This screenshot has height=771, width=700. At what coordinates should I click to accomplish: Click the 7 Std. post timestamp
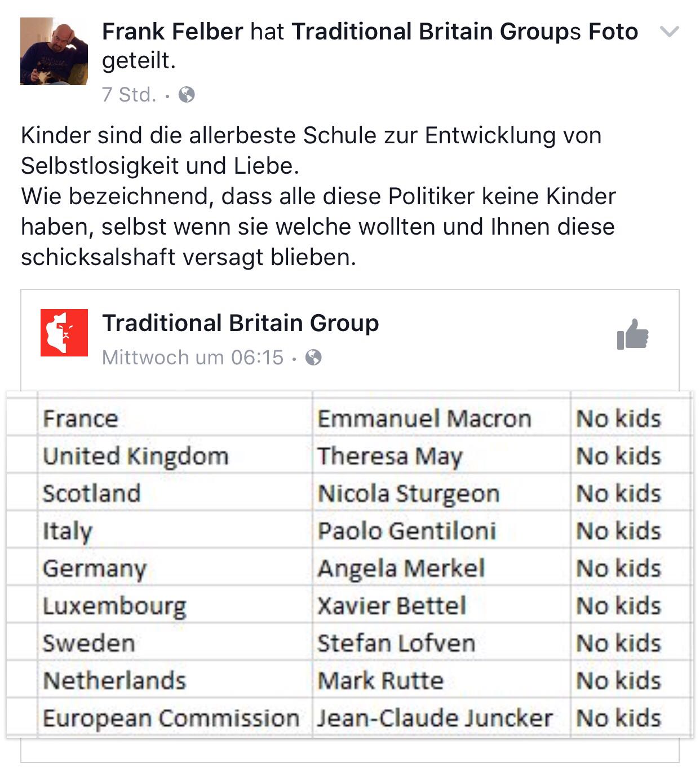pyautogui.click(x=129, y=95)
